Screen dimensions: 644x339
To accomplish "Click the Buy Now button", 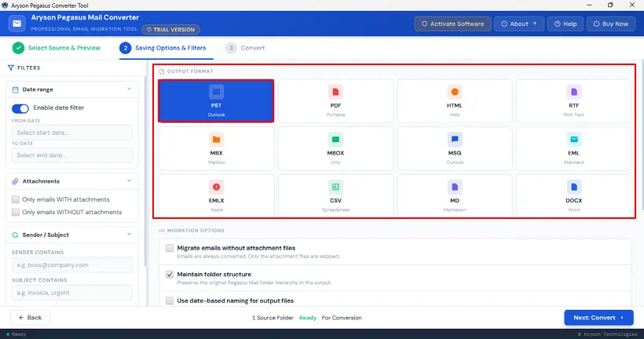I will [611, 24].
